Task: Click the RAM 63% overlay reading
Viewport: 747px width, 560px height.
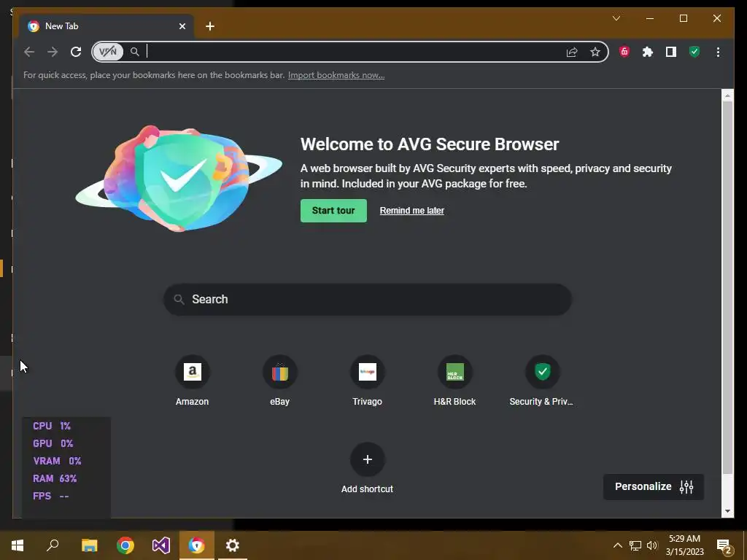Action: coord(55,478)
